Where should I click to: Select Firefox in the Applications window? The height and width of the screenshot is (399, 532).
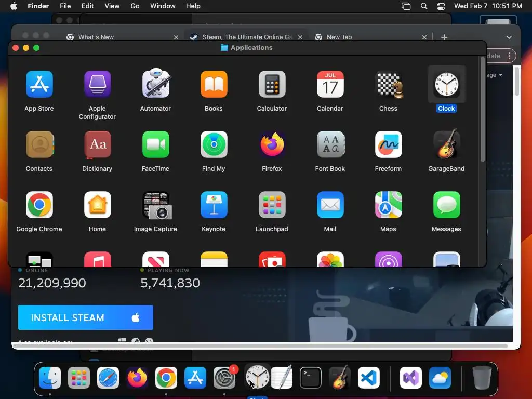point(272,144)
